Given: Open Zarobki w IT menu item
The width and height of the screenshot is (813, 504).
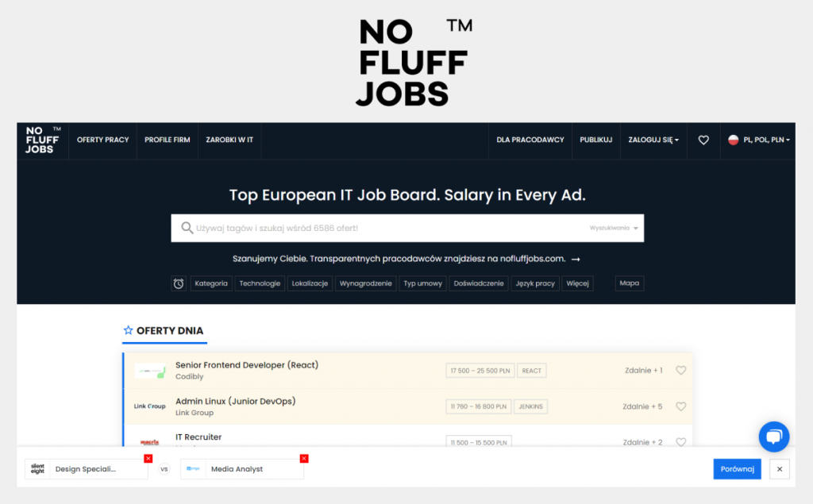Looking at the screenshot, I should coord(229,140).
